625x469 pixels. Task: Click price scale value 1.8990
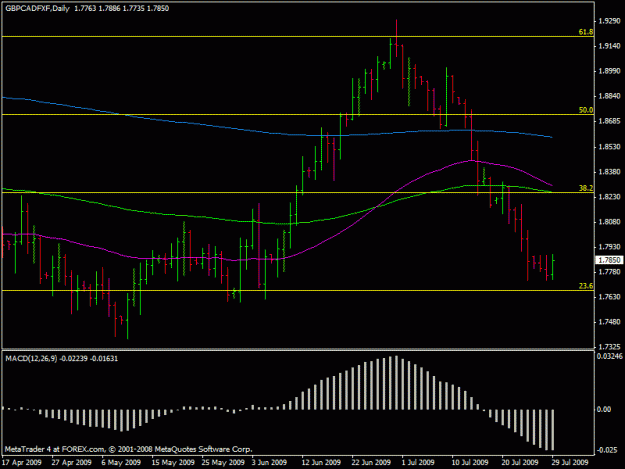pos(610,71)
